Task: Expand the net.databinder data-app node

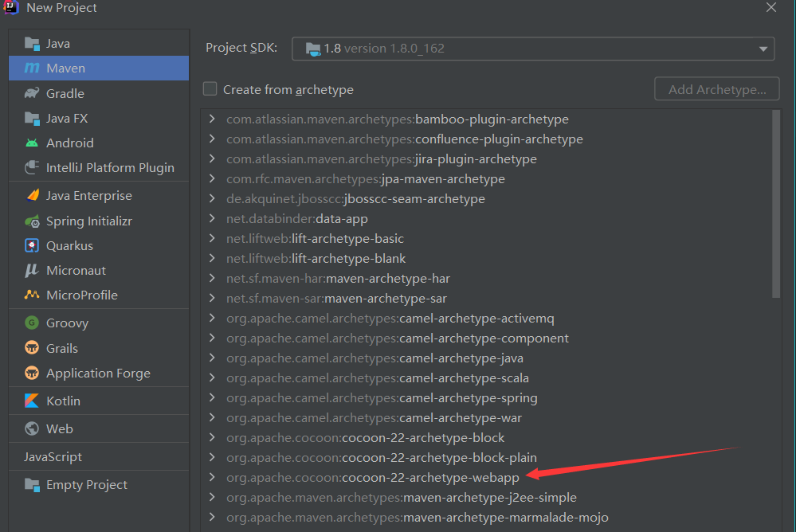Action: (x=212, y=218)
